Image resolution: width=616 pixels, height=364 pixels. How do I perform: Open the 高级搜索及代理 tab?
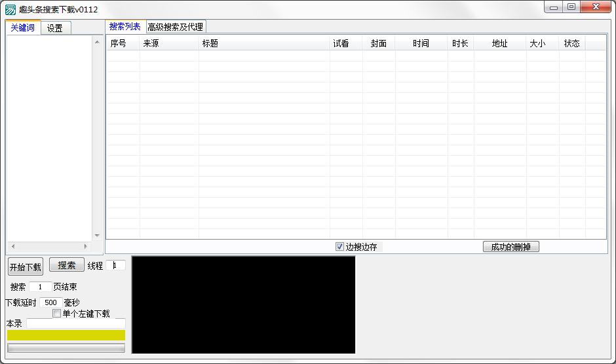point(176,27)
